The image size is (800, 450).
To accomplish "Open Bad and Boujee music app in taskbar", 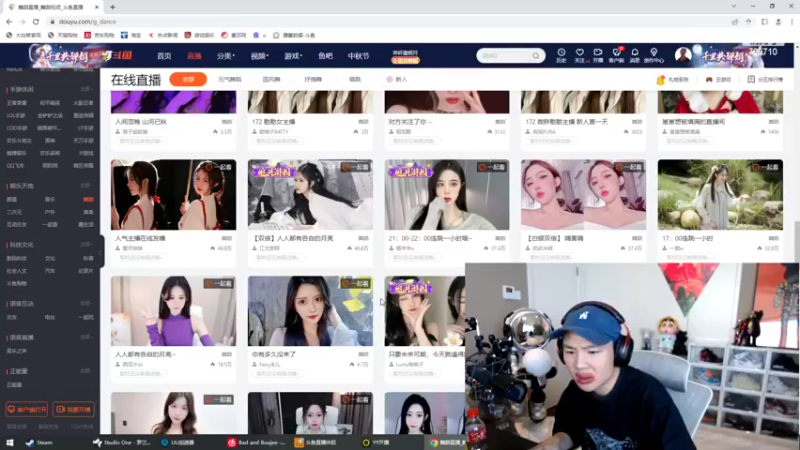I will coord(257,442).
